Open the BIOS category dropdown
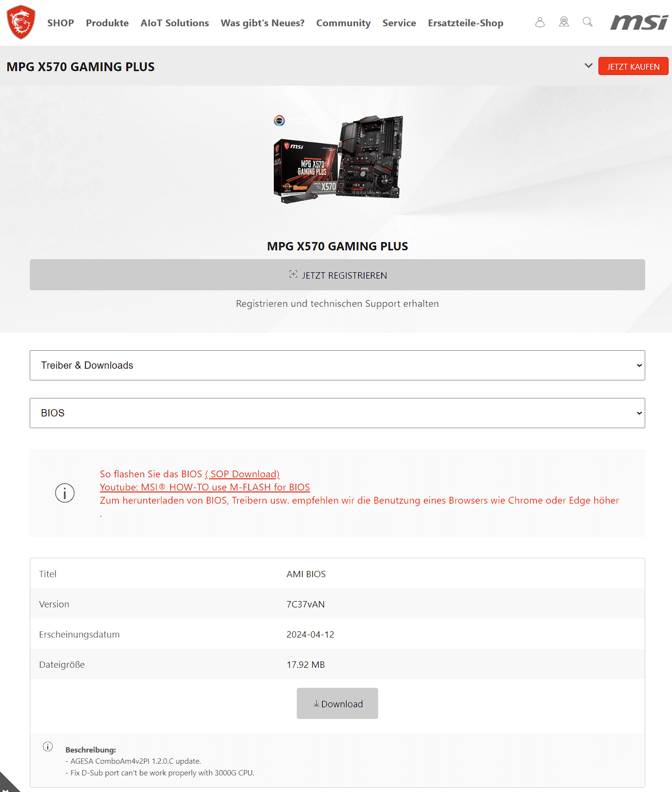Image resolution: width=672 pixels, height=792 pixels. tap(337, 413)
